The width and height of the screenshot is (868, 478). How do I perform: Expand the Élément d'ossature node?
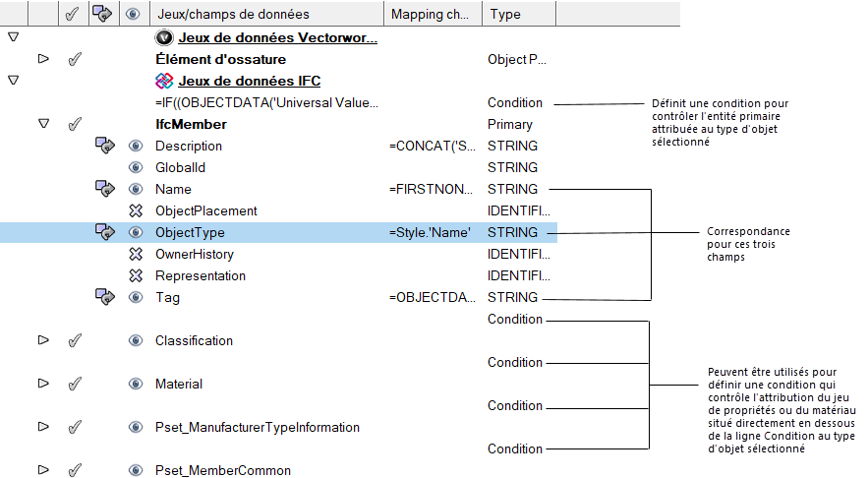(43, 58)
